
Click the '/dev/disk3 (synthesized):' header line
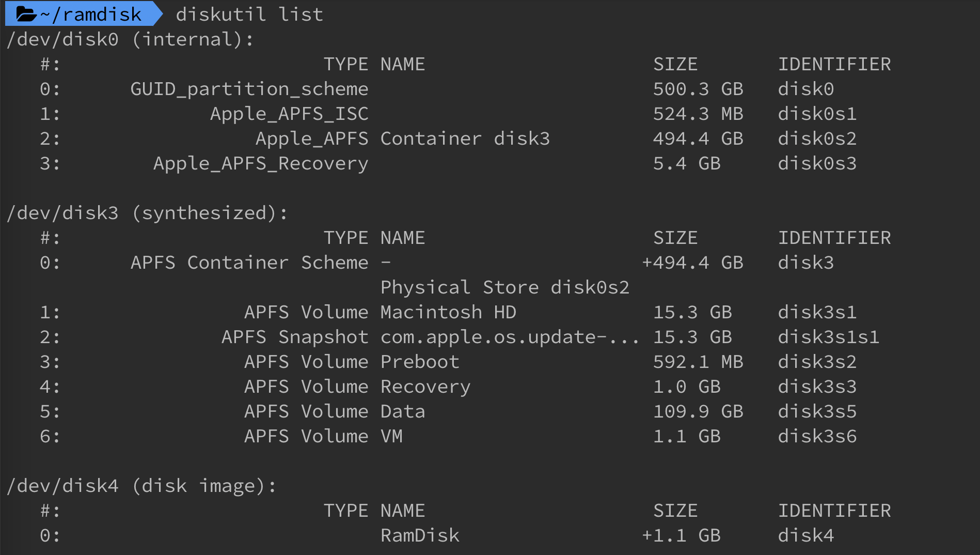147,213
